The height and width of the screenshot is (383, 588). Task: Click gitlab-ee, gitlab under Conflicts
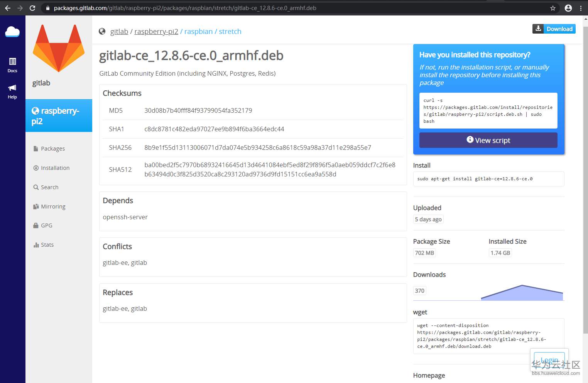125,263
